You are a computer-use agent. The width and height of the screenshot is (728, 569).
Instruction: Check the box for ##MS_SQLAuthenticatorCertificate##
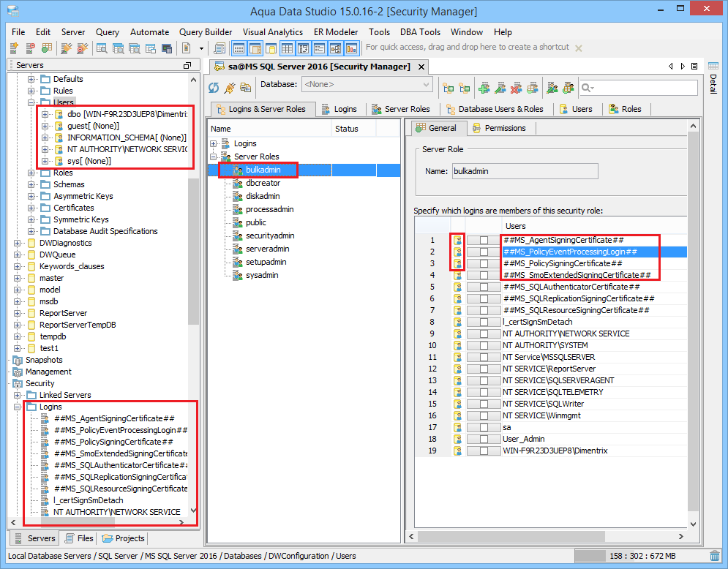click(x=484, y=287)
